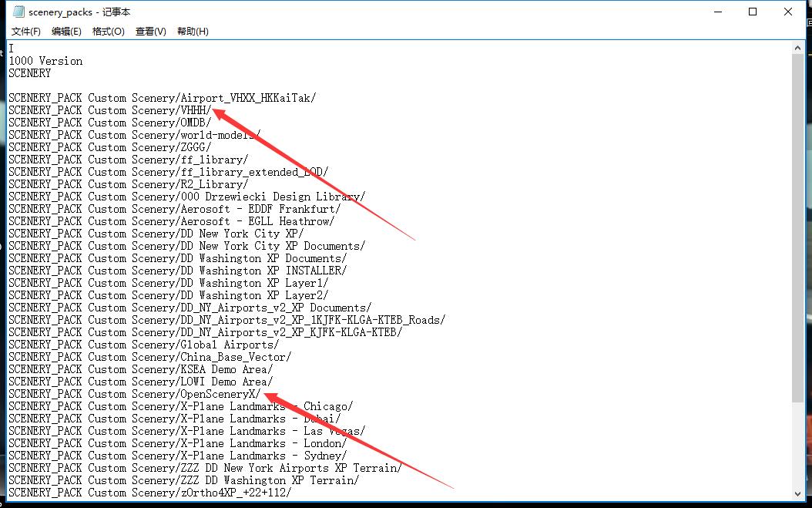812x508 pixels.
Task: Click the "SCENERY" header line
Action: 30,73
